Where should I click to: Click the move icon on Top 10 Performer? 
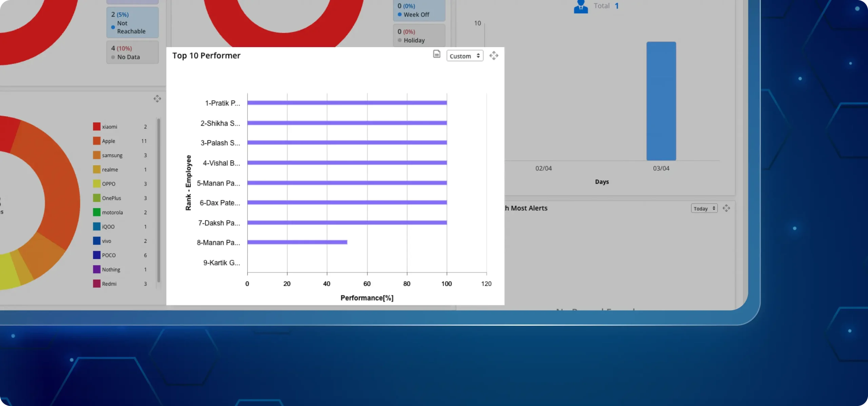pyautogui.click(x=494, y=56)
